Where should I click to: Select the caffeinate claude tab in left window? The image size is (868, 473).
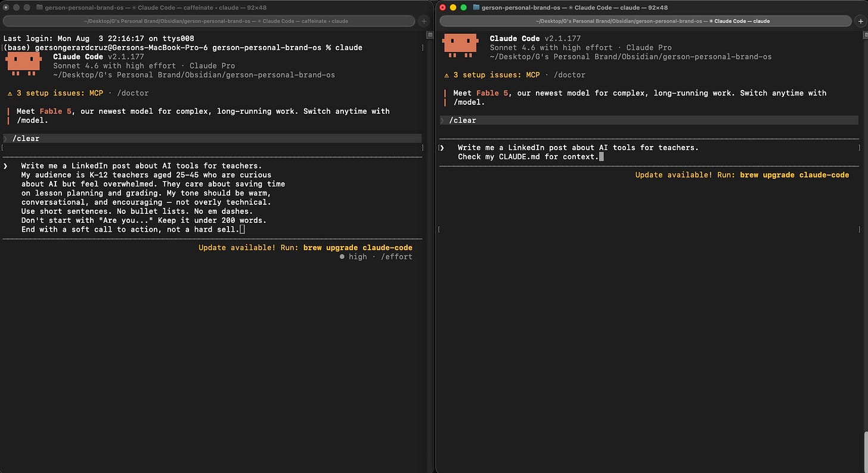pos(209,21)
